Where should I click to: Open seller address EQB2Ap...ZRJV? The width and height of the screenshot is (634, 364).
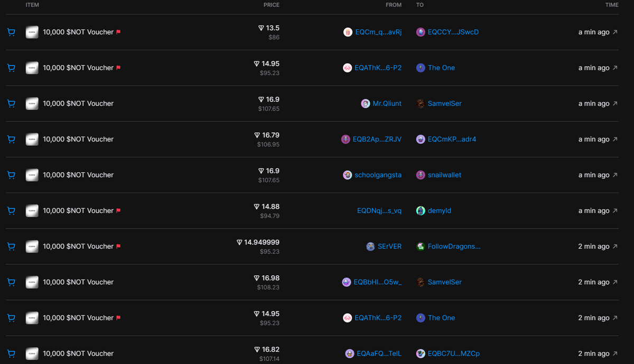pyautogui.click(x=377, y=139)
